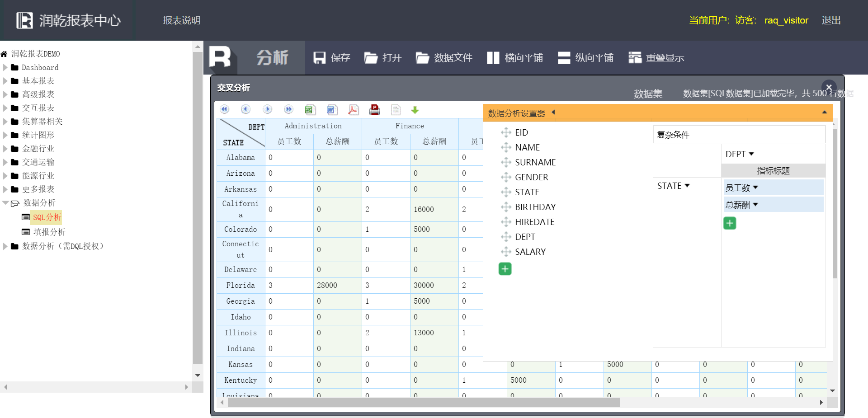868x418 pixels.
Task: Export the report as PDF
Action: [353, 110]
